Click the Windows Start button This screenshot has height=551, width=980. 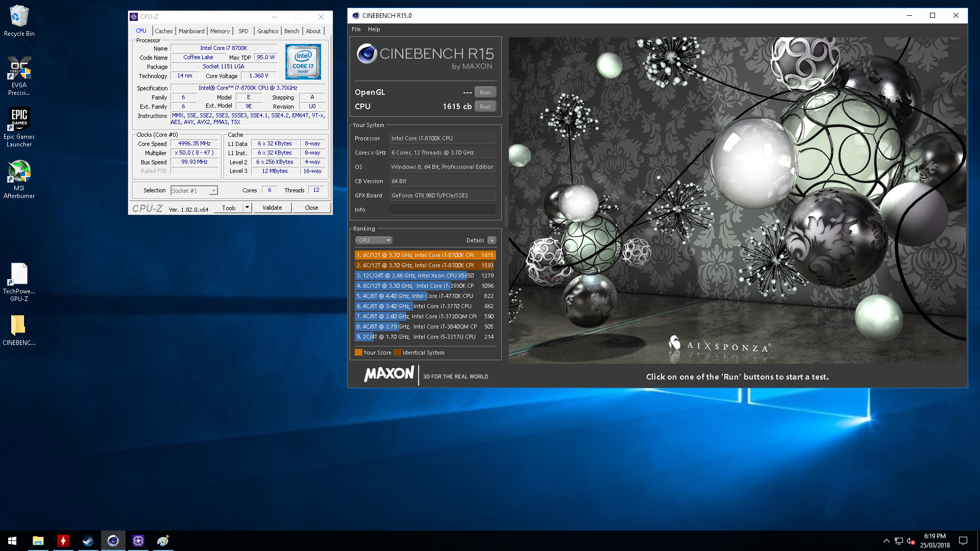tap(12, 541)
